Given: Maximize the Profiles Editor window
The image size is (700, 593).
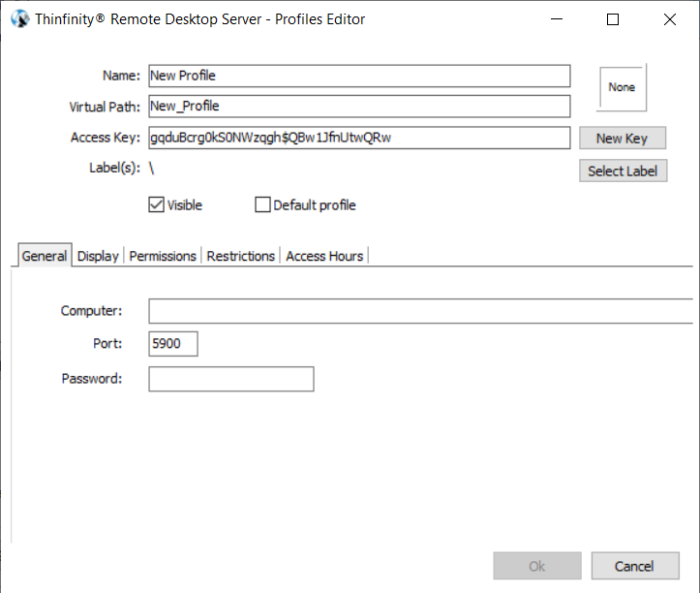Looking at the screenshot, I should (x=613, y=19).
